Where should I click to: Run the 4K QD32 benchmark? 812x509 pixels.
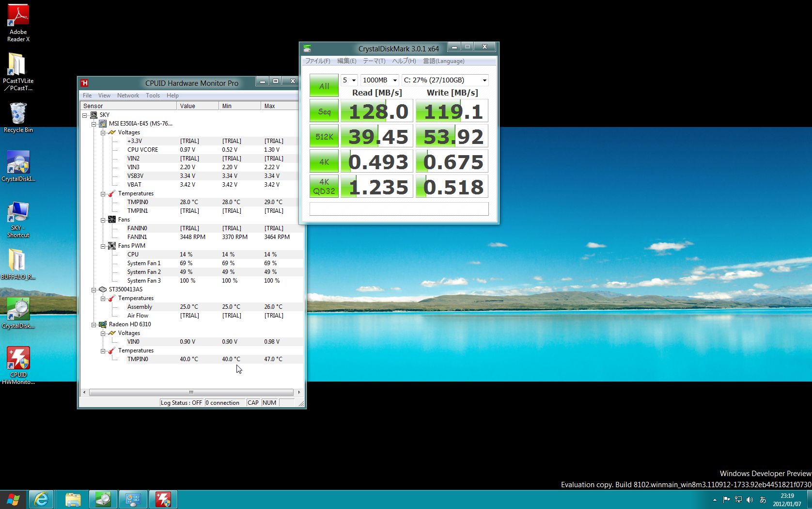click(324, 187)
